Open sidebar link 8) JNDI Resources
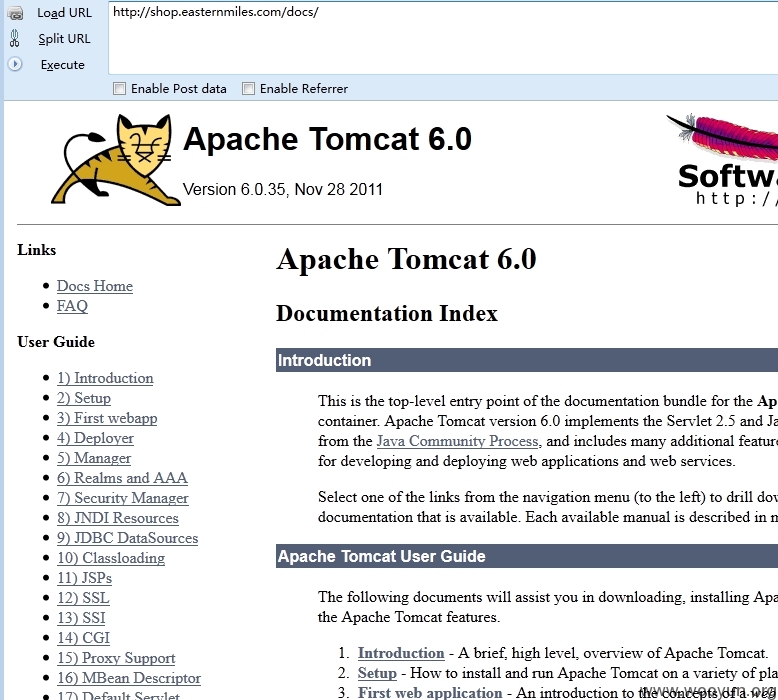778x700 pixels. click(118, 518)
